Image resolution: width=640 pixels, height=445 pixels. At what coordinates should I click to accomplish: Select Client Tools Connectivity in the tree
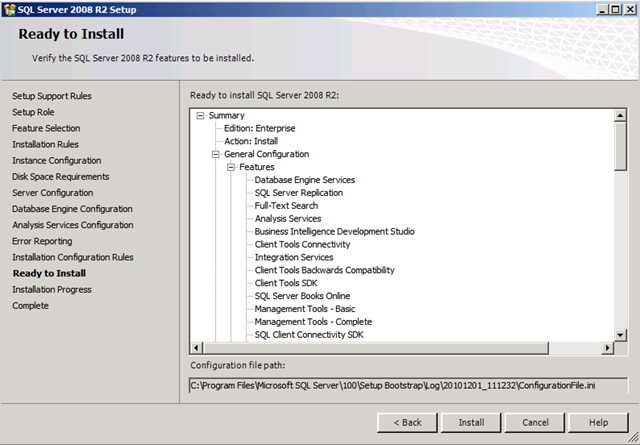click(302, 245)
